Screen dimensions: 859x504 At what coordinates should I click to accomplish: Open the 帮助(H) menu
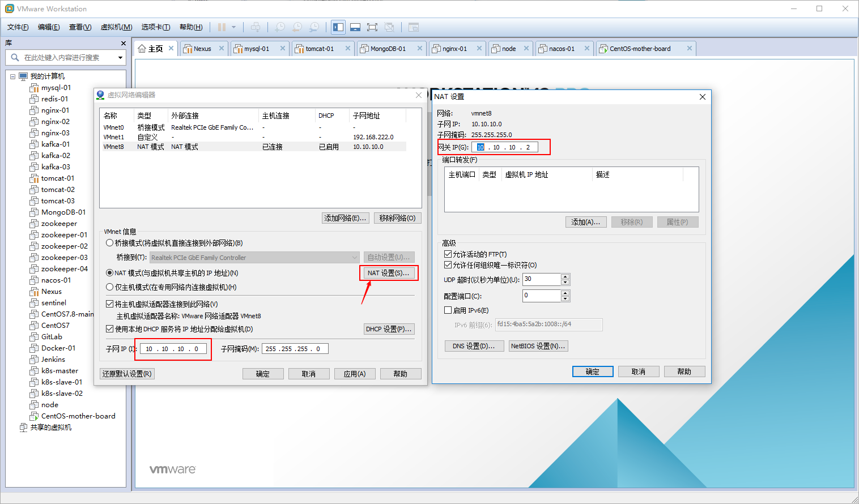pos(191,27)
